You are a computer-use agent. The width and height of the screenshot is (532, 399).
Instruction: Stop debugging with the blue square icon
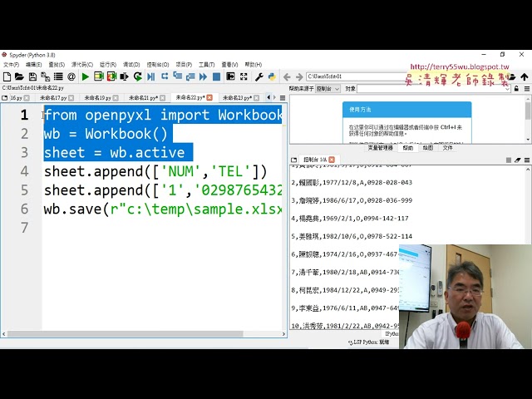(216, 77)
